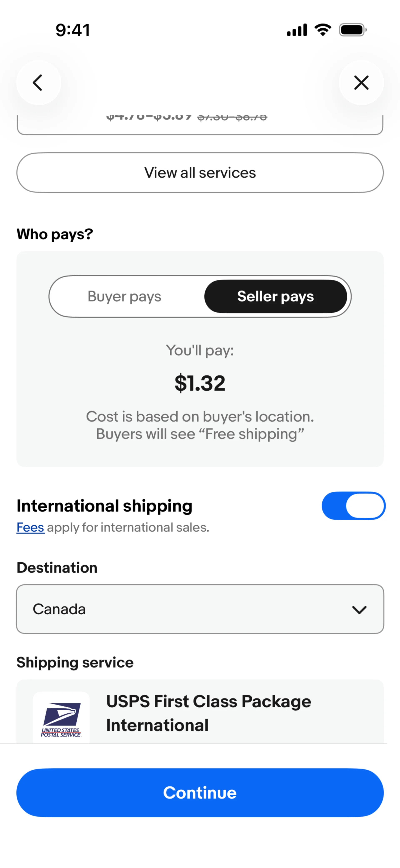This screenshot has width=400, height=868.
Task: Select the Seller pays option
Action: (275, 297)
